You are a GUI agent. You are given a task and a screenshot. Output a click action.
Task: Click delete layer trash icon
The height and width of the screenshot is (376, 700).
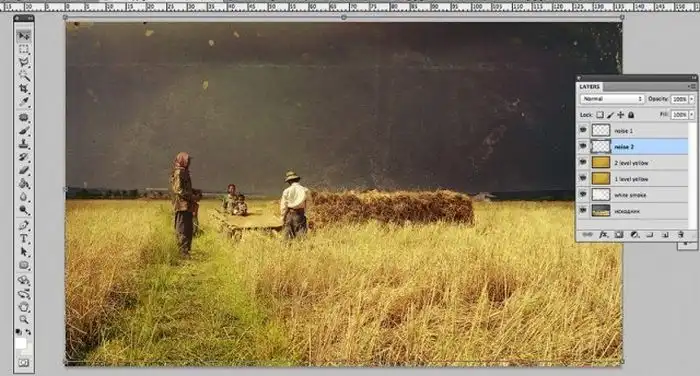[x=680, y=234]
